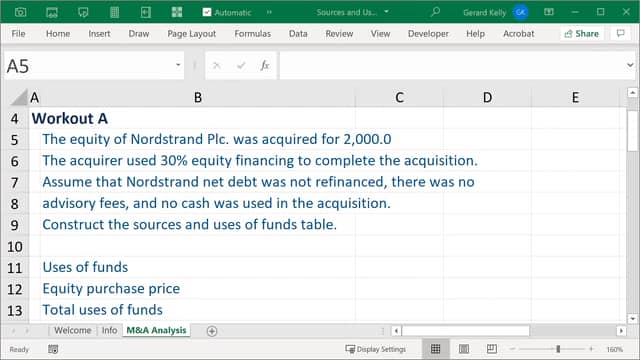
Task: Click the zoom slider handle
Action: pyautogui.click(x=558, y=349)
